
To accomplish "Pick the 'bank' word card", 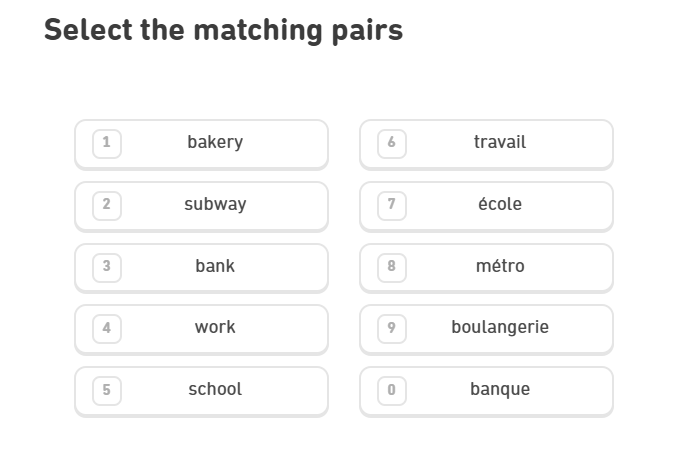I will [215, 267].
